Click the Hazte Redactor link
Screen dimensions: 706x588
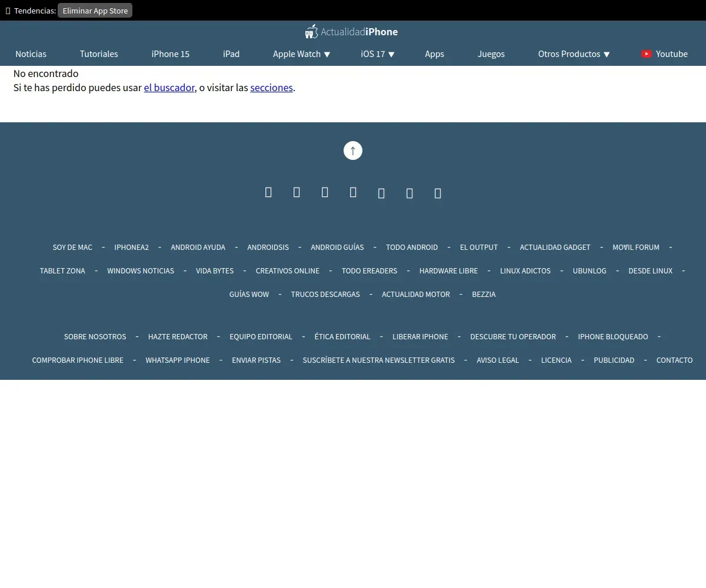178,336
